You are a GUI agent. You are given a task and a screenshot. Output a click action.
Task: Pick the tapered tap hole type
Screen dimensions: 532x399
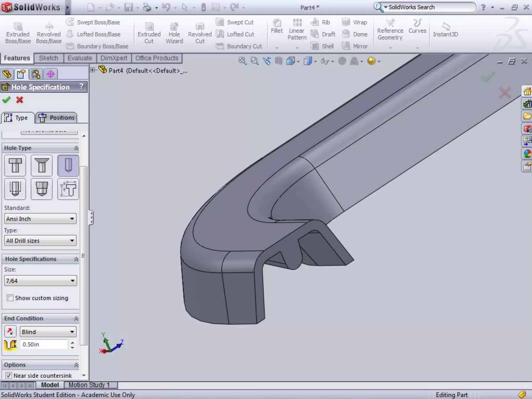42,189
